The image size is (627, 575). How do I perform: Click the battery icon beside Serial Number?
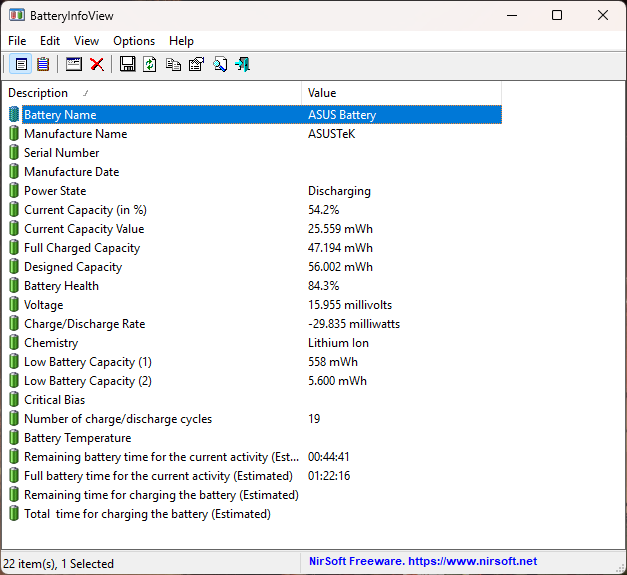(14, 152)
